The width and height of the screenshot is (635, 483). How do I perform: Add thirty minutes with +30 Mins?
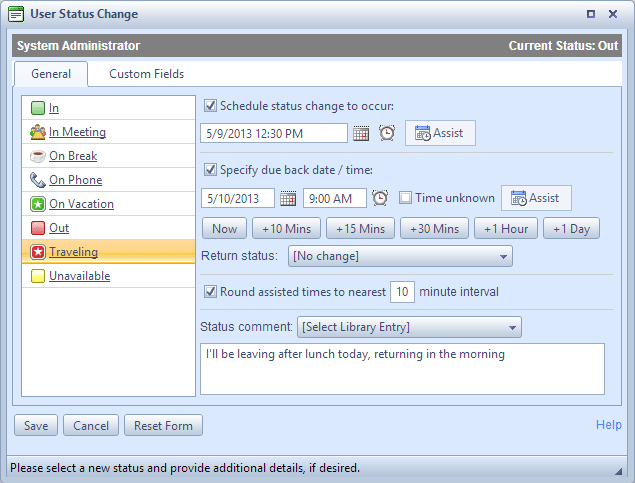coord(435,228)
